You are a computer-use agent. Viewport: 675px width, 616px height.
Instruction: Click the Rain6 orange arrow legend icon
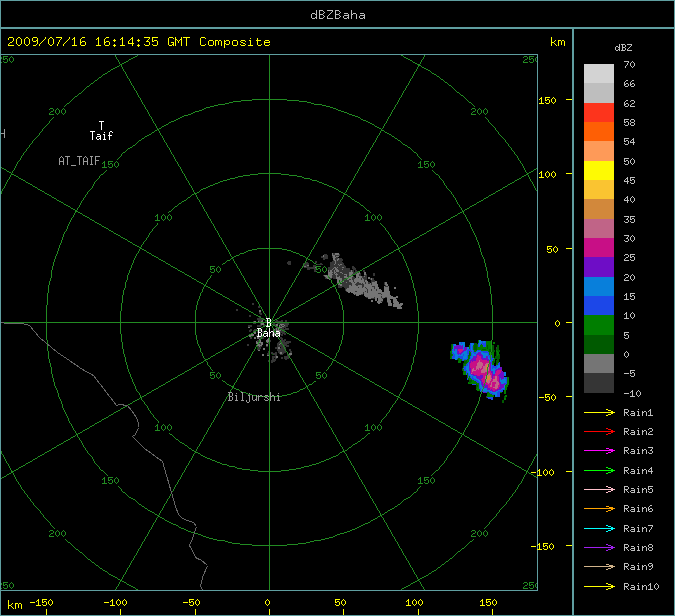(599, 508)
